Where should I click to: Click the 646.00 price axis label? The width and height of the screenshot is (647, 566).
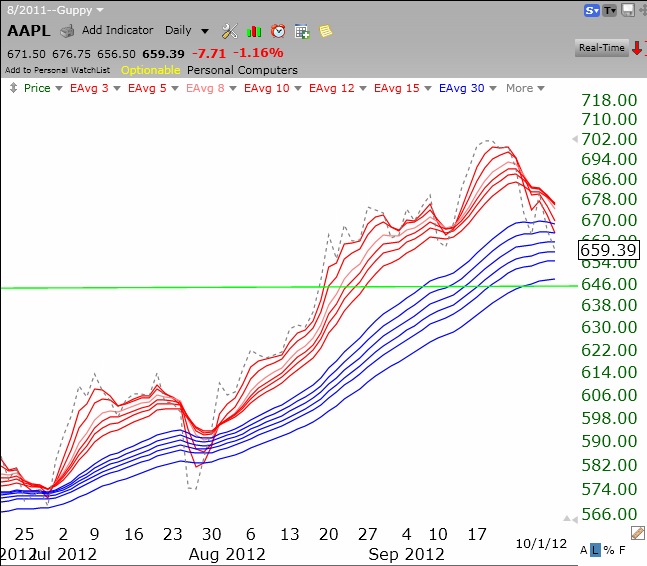point(609,284)
